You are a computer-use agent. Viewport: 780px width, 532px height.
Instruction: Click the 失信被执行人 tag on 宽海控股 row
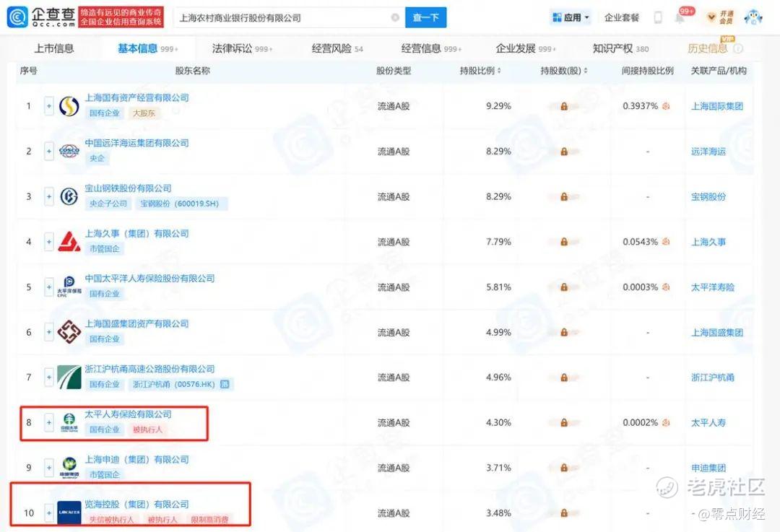pyautogui.click(x=111, y=520)
